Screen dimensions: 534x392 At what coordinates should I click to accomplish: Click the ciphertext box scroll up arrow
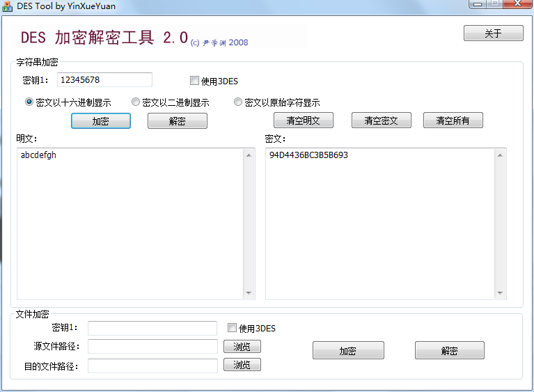500,155
